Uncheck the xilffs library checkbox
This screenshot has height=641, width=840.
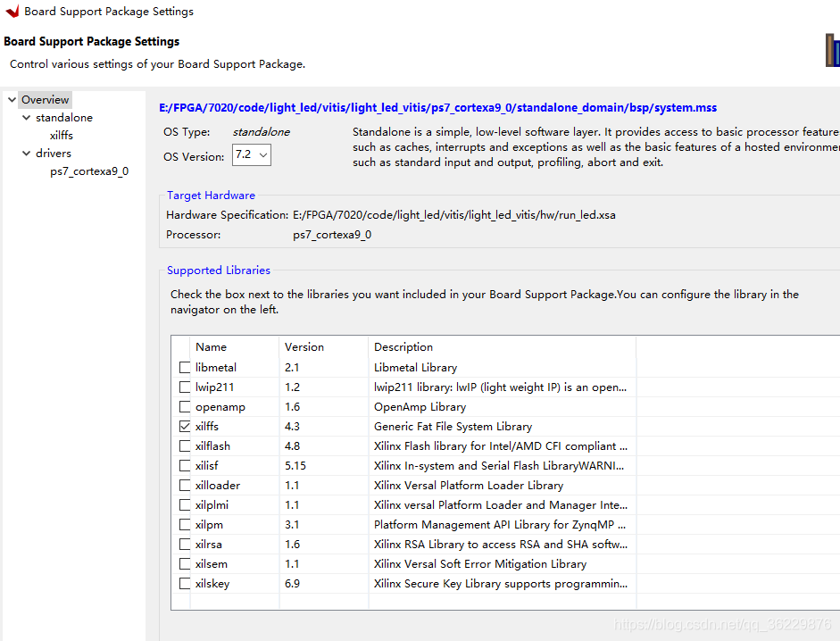pyautogui.click(x=185, y=427)
